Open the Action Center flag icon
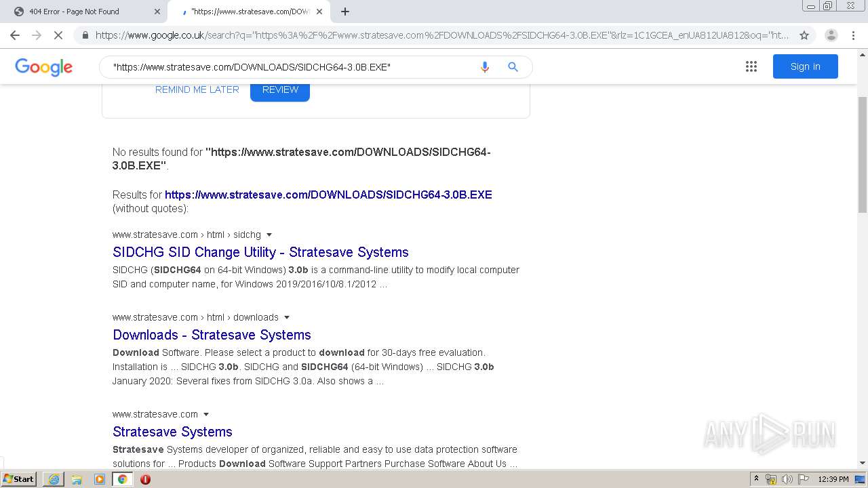868x488 pixels. [x=804, y=479]
